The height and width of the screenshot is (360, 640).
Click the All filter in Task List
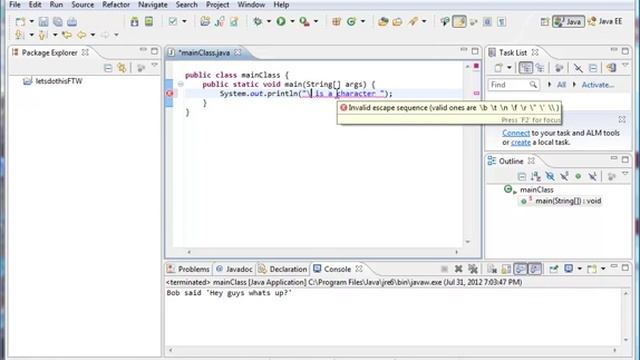[561, 84]
